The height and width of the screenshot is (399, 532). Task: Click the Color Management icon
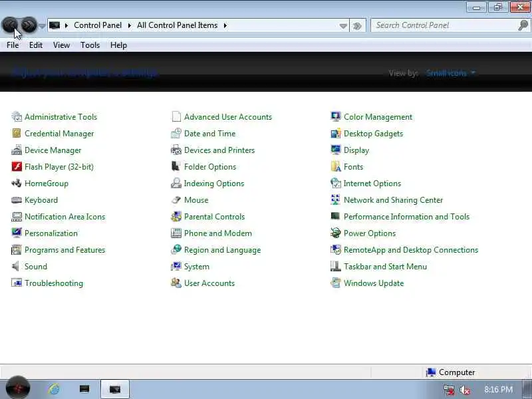point(336,117)
